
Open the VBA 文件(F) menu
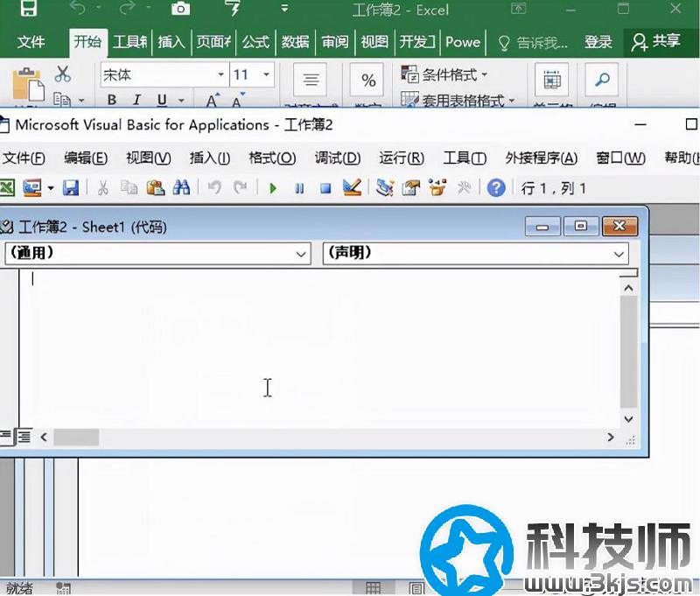click(24, 158)
